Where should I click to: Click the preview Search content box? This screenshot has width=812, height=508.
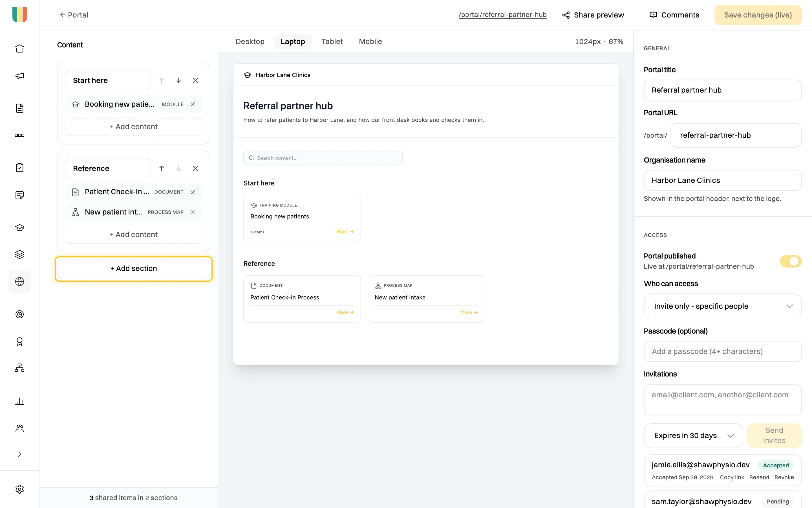(323, 158)
